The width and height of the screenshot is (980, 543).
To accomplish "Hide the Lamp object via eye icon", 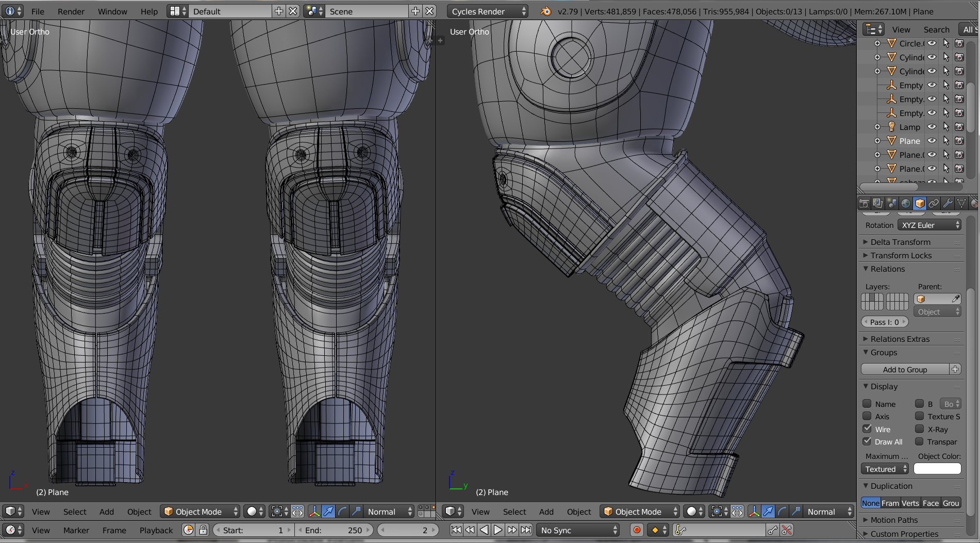I will [932, 127].
